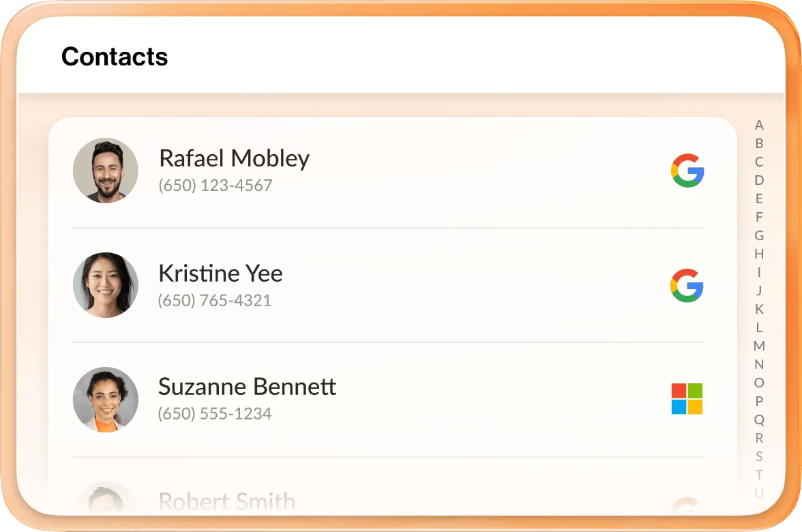Image resolution: width=802 pixels, height=532 pixels.
Task: Open the contact Rafael Mobley
Action: [234, 158]
